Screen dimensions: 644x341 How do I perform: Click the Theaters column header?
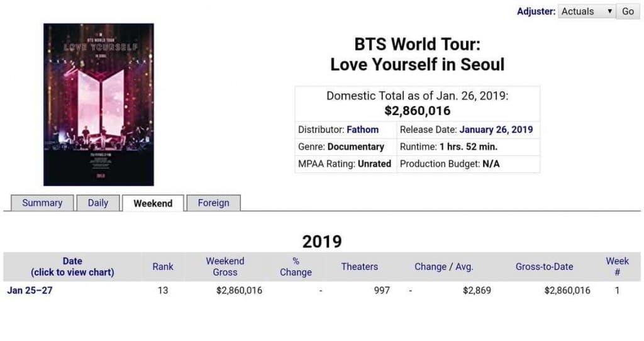[360, 267]
